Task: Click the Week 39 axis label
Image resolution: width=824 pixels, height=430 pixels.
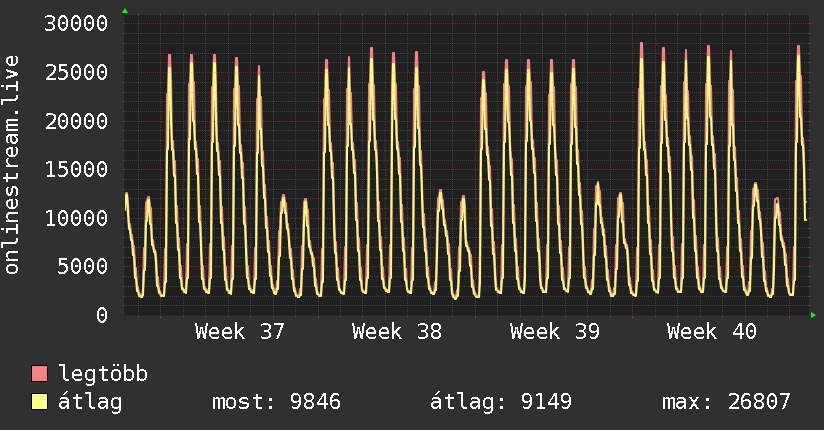Action: pos(554,332)
